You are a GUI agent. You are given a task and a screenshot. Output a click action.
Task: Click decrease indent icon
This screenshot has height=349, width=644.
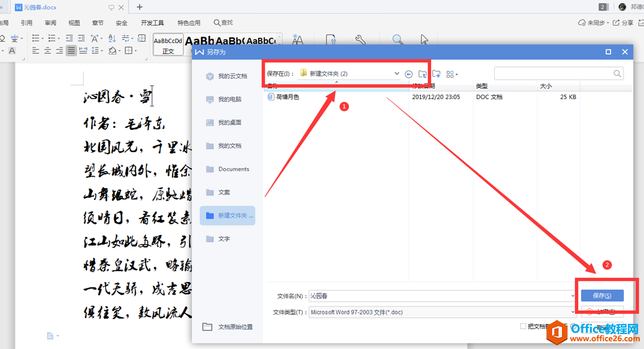[69, 38]
